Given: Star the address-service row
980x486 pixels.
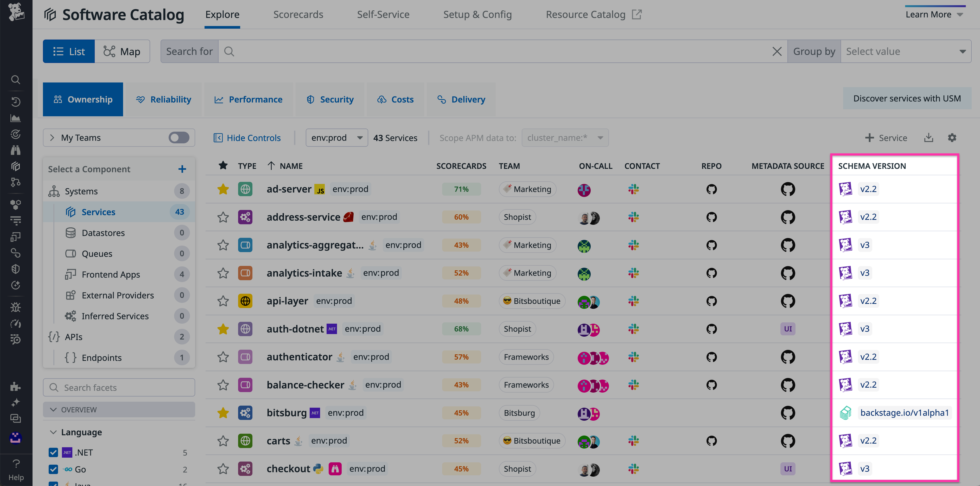Looking at the screenshot, I should (x=223, y=217).
